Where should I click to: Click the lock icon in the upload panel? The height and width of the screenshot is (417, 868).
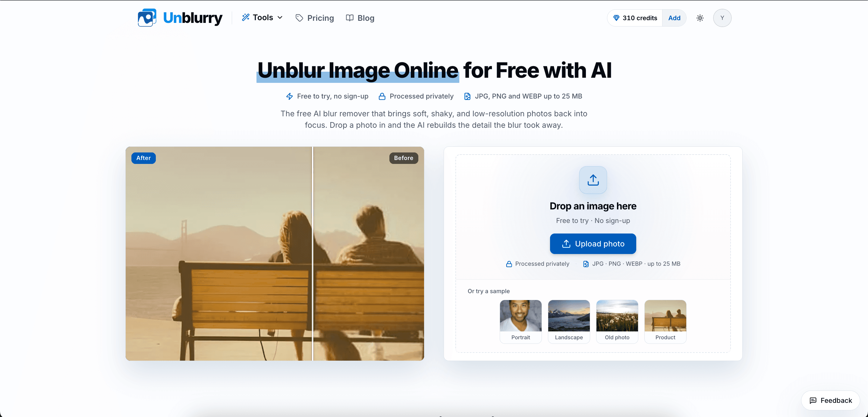coord(509,264)
